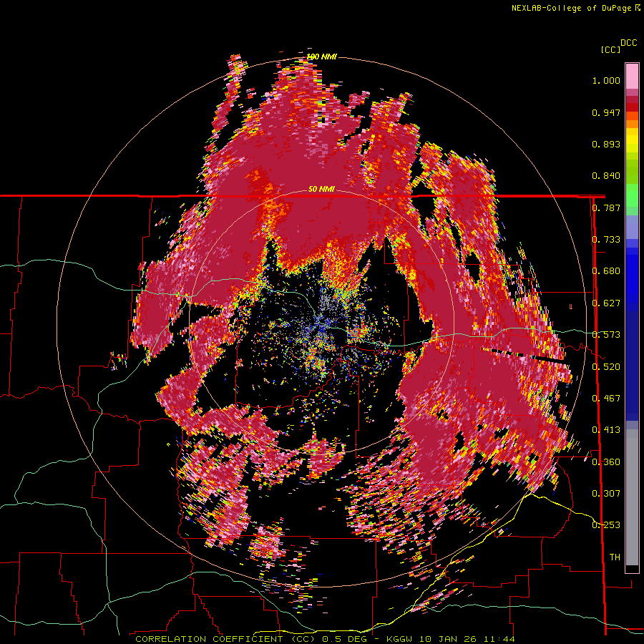Click the 0.787 scale value

[x=606, y=208]
